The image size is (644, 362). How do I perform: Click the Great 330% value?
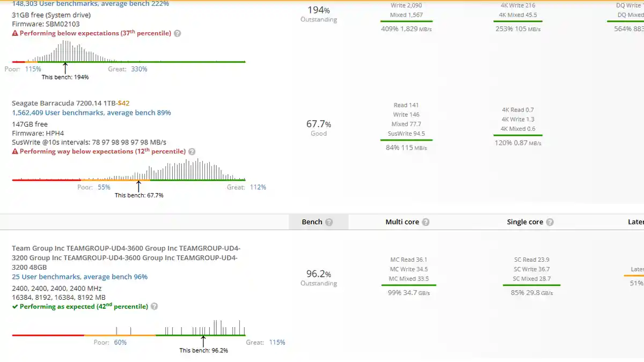(x=139, y=69)
